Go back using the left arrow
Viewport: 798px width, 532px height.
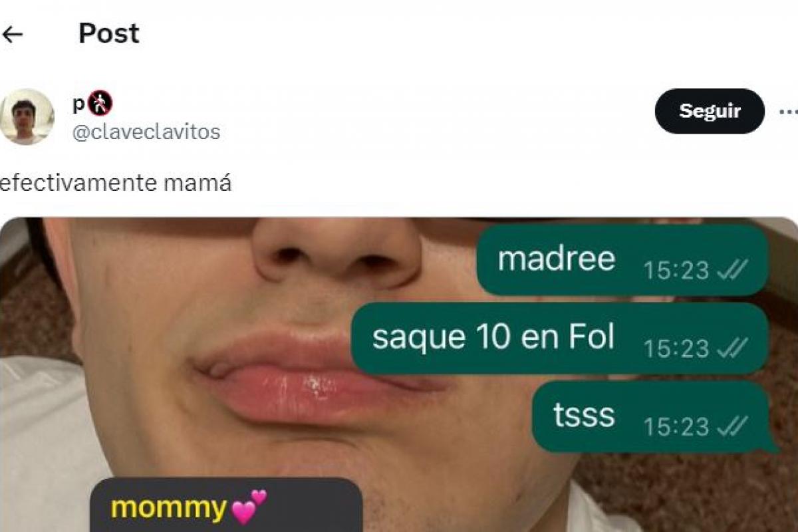[13, 35]
